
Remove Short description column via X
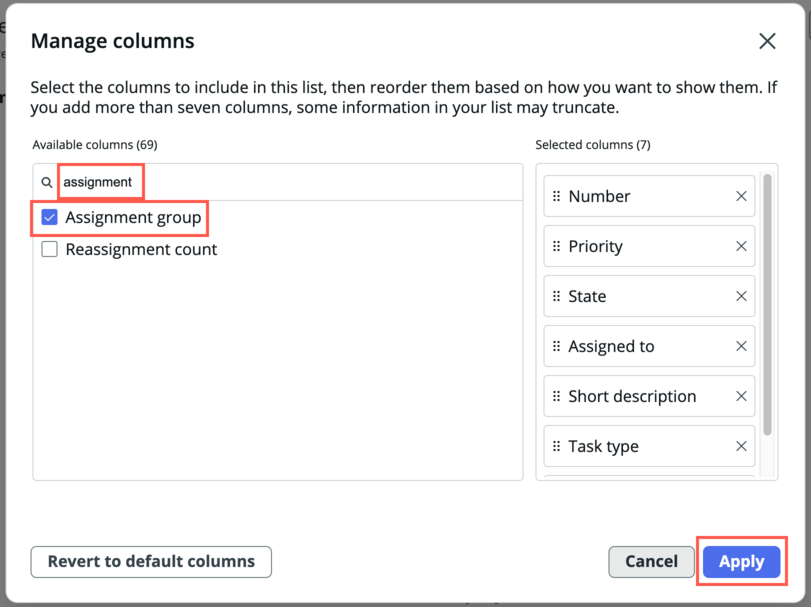[x=741, y=396]
